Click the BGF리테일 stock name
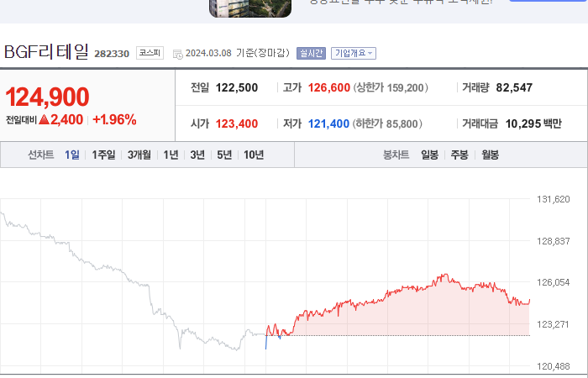The height and width of the screenshot is (378, 588). [x=46, y=52]
